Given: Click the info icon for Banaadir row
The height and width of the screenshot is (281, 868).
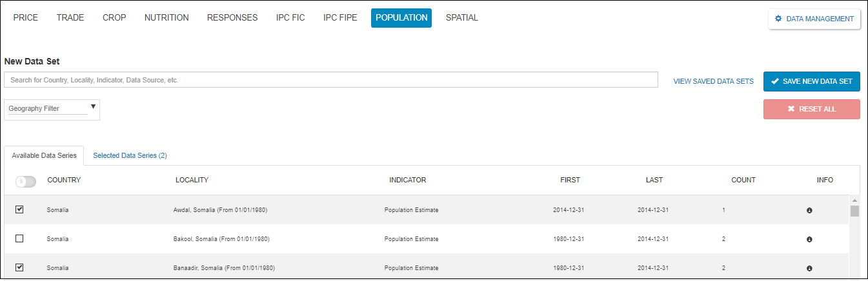Looking at the screenshot, I should tap(809, 268).
